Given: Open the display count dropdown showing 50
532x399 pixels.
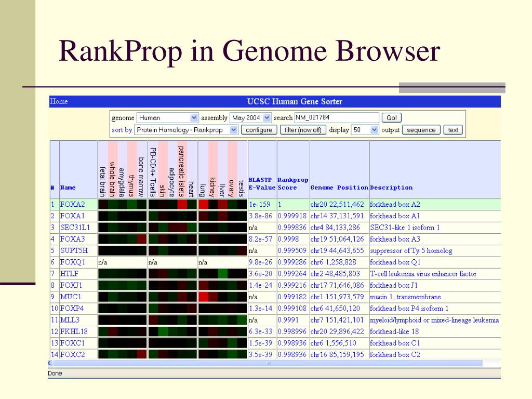Looking at the screenshot, I should [x=365, y=130].
